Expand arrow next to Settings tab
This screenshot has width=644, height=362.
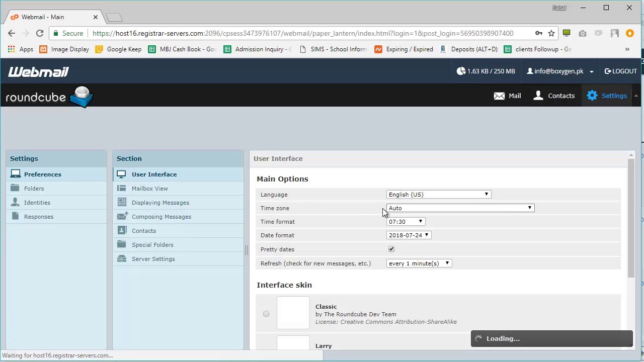(636, 96)
